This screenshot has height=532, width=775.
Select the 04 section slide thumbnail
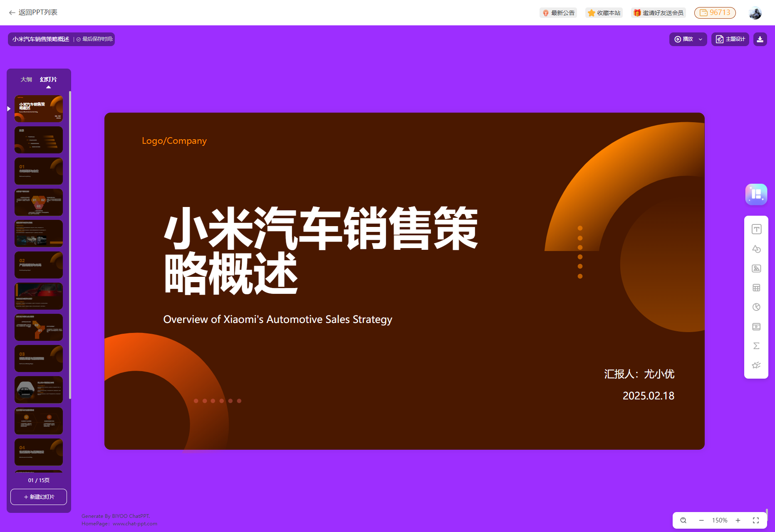pyautogui.click(x=39, y=452)
